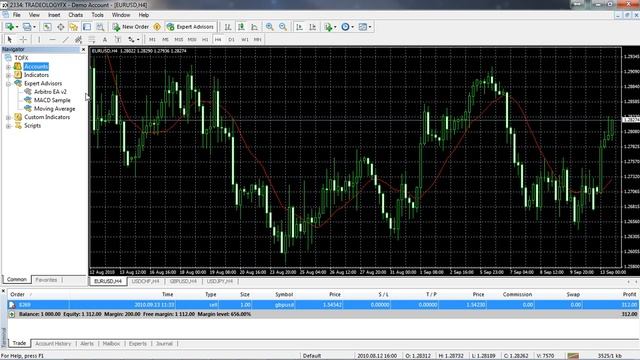Screen dimensions: 640x360
Task: Click the Balance summary row
Action: point(323,314)
